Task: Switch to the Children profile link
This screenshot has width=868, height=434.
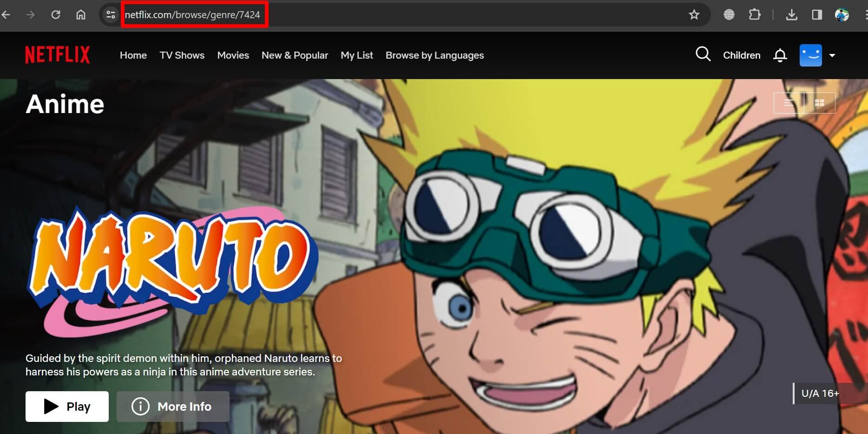Action: [742, 55]
